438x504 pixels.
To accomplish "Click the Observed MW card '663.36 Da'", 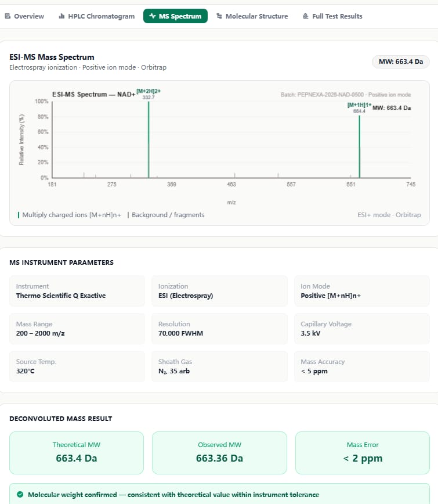I will click(219, 452).
